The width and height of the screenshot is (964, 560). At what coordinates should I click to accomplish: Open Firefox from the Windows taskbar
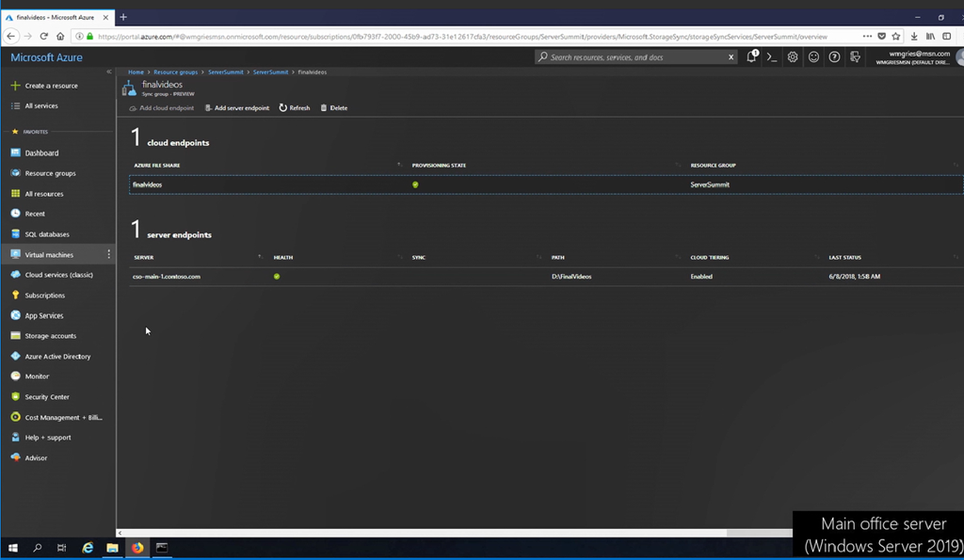click(x=137, y=548)
